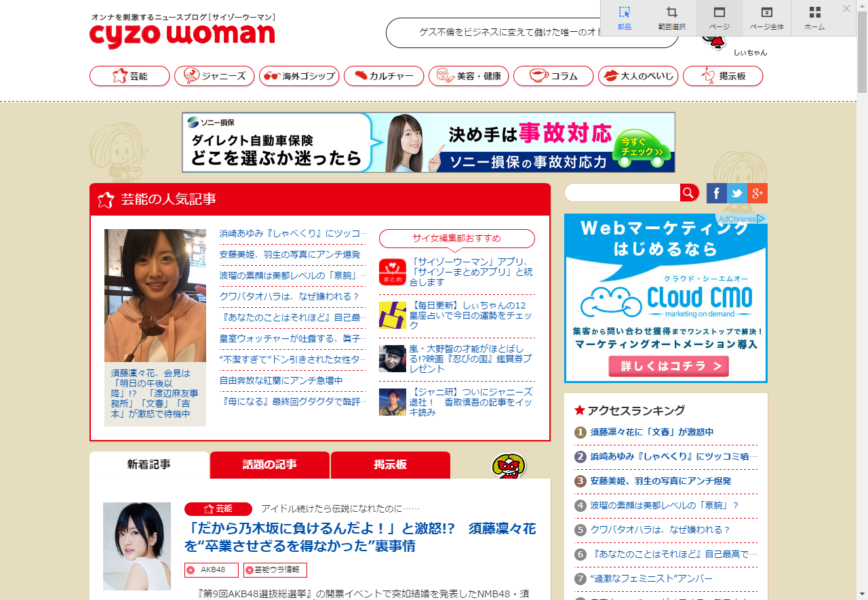Screen dimensions: 868x600
Task: Open the Sony損保 car insurance banner
Action: tap(429, 142)
